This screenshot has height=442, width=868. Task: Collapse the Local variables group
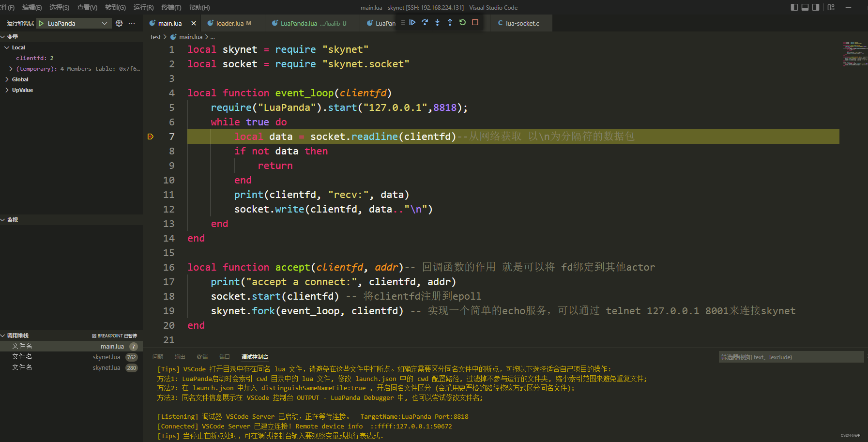tap(7, 47)
